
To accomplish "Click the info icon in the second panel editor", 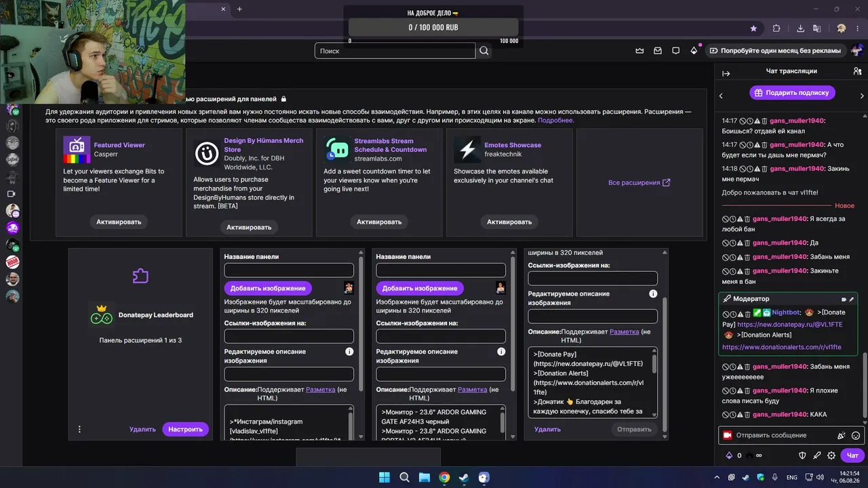I will pyautogui.click(x=349, y=352).
